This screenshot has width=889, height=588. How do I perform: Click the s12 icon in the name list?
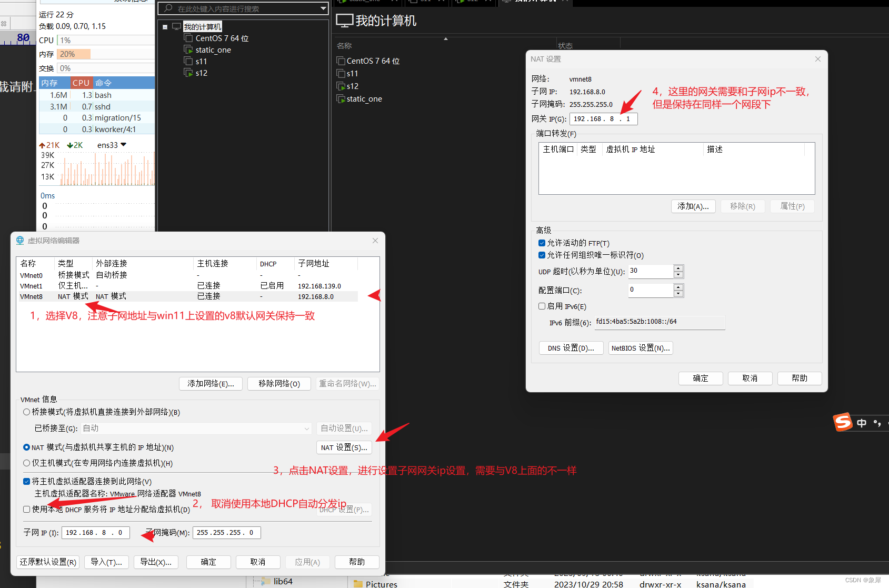tap(341, 86)
